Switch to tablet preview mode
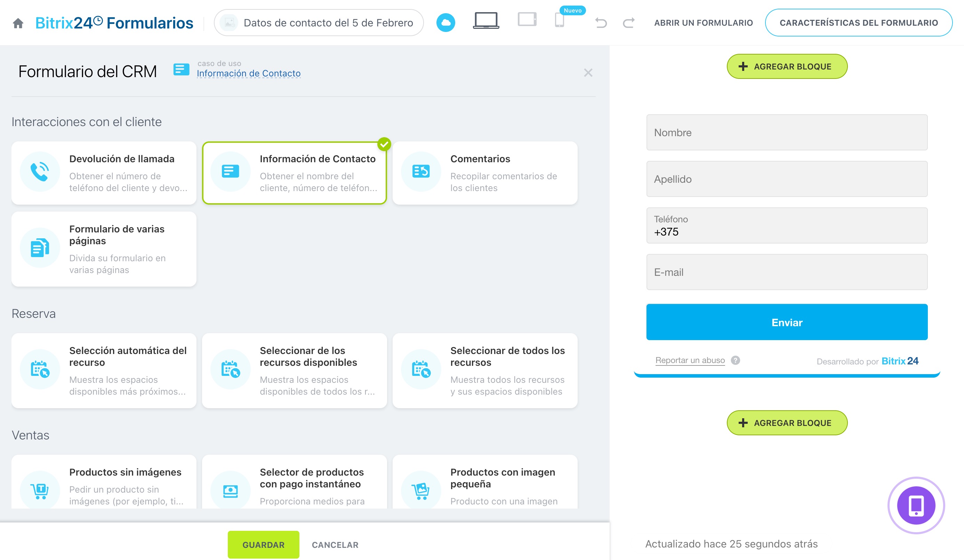The width and height of the screenshot is (964, 560). 527,19
